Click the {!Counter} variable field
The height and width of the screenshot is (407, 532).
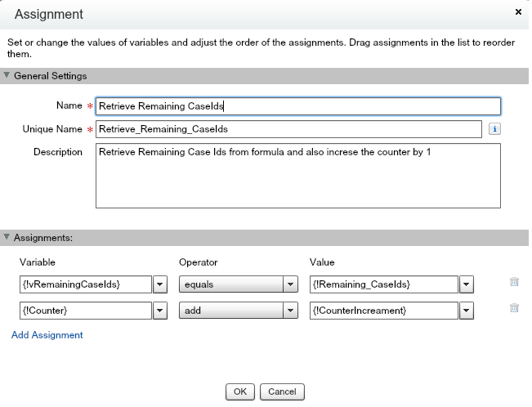[x=82, y=311]
